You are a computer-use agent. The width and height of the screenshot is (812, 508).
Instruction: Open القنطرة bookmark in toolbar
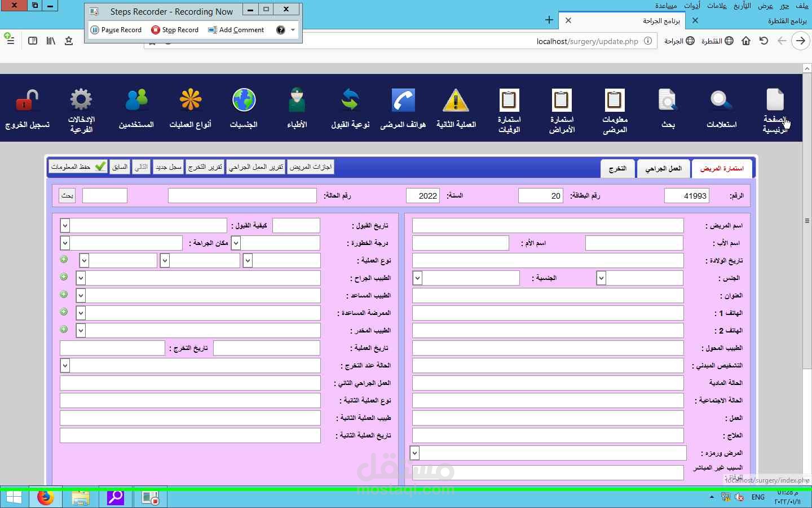click(x=717, y=41)
